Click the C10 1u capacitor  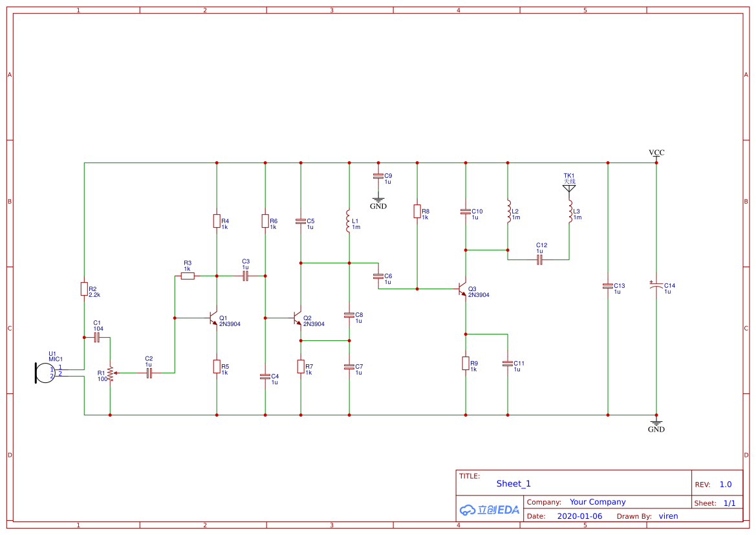(x=466, y=212)
